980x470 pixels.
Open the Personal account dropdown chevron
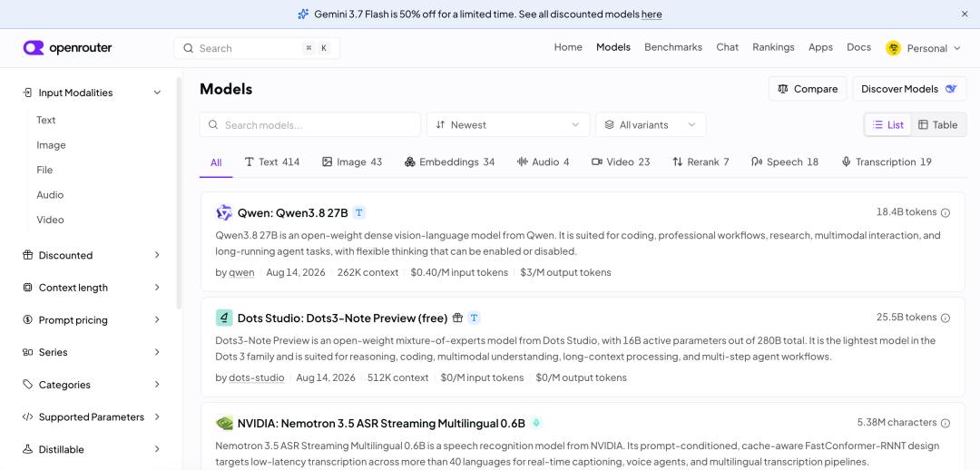coord(957,48)
